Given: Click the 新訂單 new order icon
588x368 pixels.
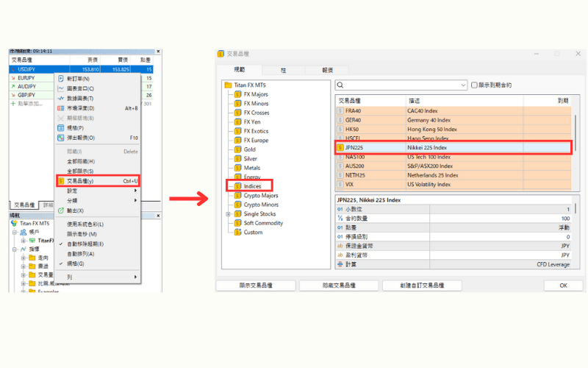Looking at the screenshot, I should [x=60, y=79].
